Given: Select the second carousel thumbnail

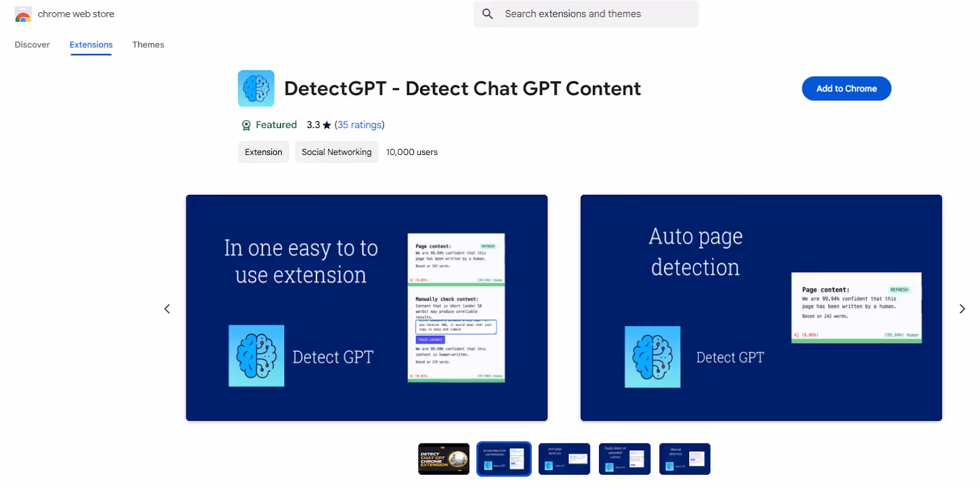Looking at the screenshot, I should click(504, 459).
